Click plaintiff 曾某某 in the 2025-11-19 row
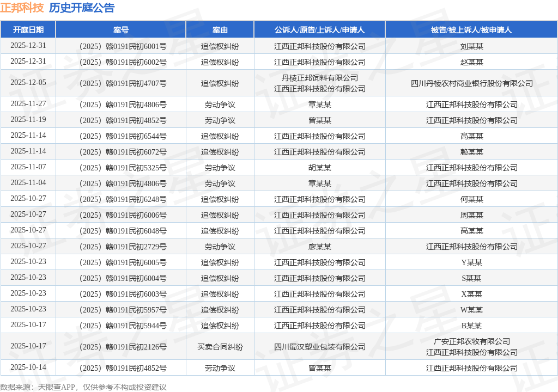 tap(319, 120)
